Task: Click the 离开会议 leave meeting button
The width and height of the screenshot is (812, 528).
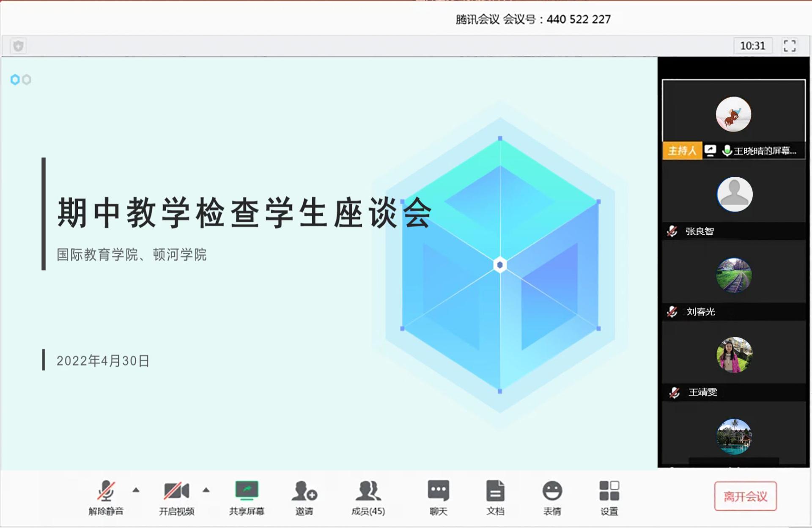Action: coord(745,496)
